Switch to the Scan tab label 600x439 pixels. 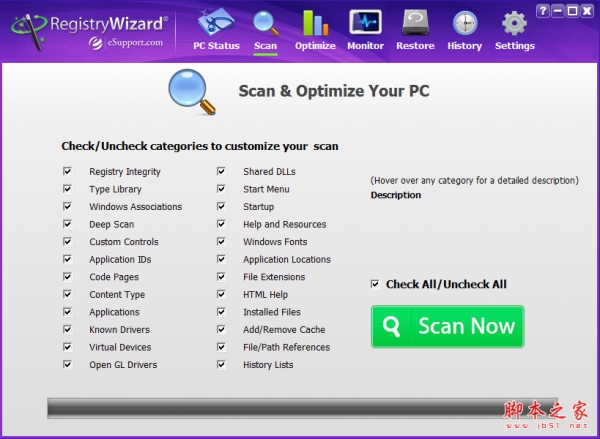click(x=265, y=46)
